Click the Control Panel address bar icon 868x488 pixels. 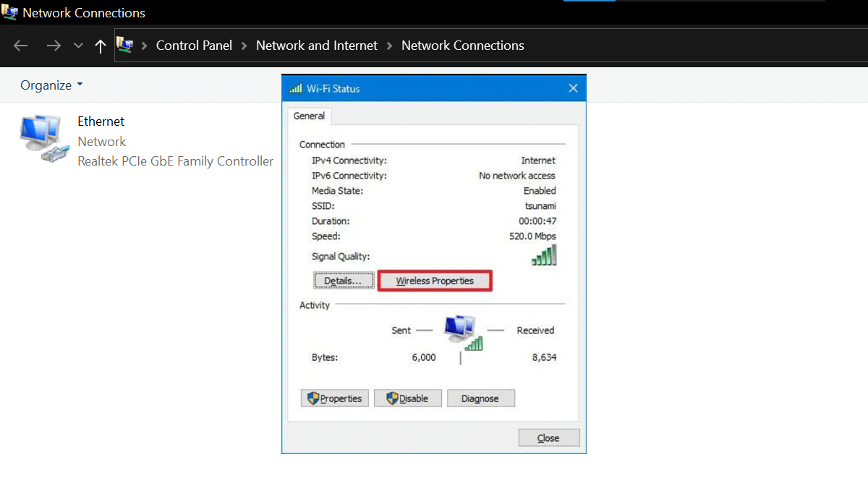click(125, 45)
